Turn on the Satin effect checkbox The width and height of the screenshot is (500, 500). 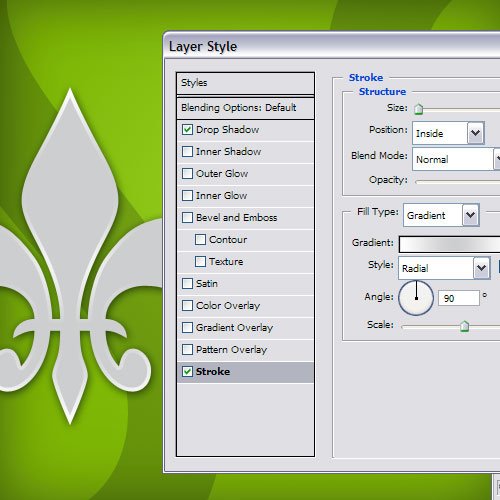point(187,284)
